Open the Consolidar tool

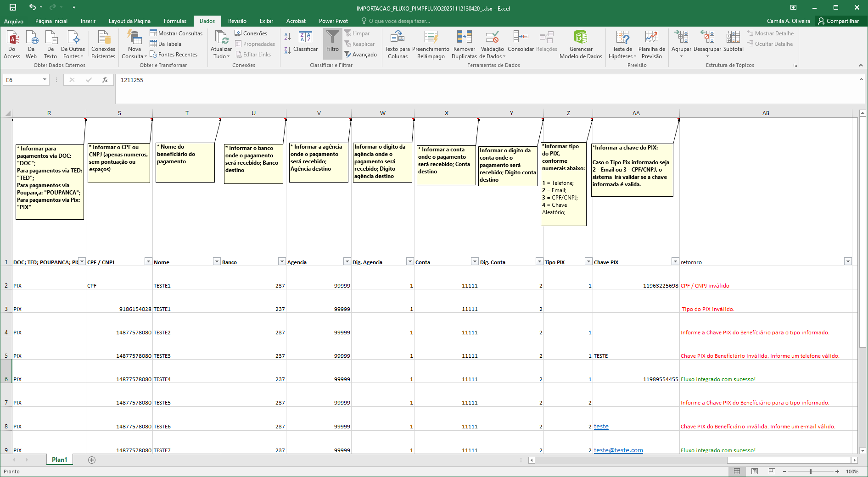[x=521, y=37]
